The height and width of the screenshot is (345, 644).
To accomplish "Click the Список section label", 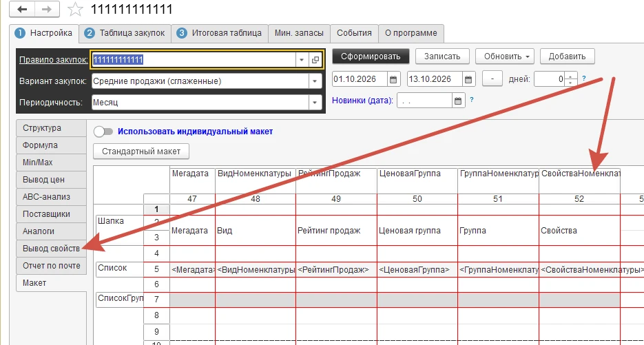I will pyautogui.click(x=120, y=269).
